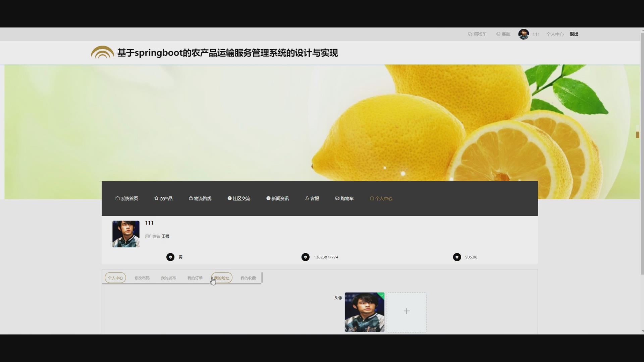Select uploaded avatar thumbnail with green check
Screen dimensions: 644x362
[364, 312]
